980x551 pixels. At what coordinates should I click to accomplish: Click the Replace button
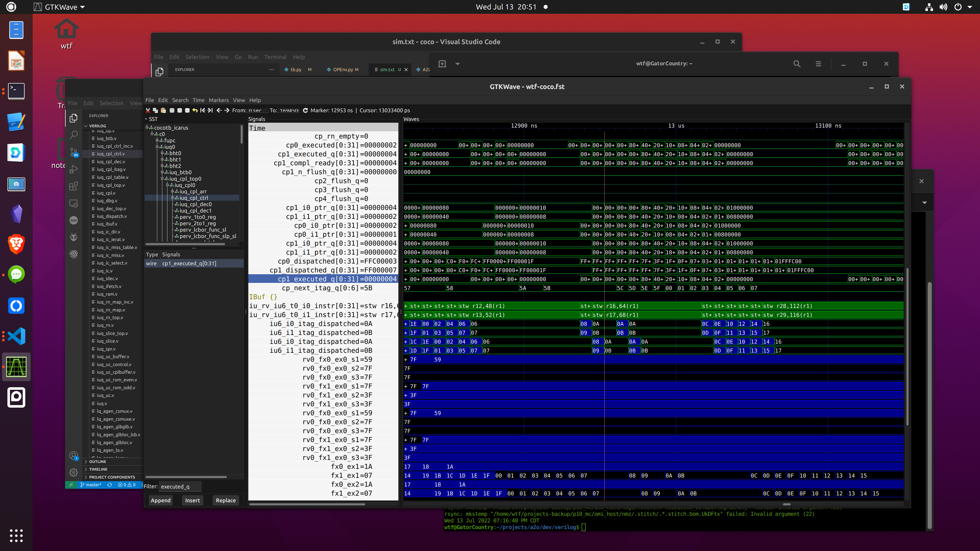(x=226, y=500)
